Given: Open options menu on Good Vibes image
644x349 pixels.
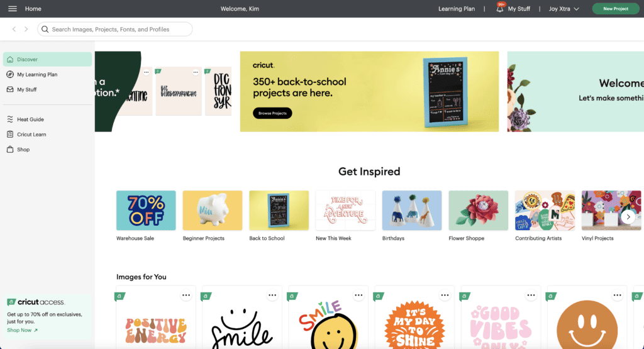Looking at the screenshot, I should click(531, 295).
